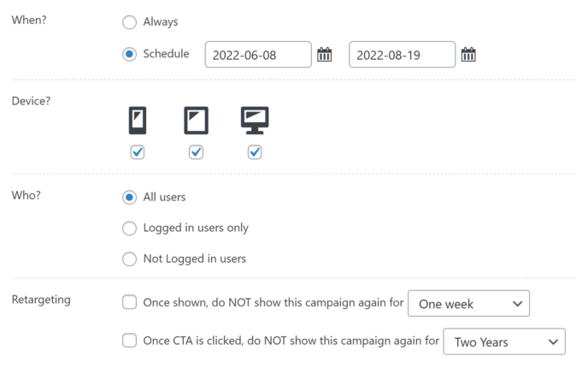Uncheck the desktop device checkbox

click(255, 152)
